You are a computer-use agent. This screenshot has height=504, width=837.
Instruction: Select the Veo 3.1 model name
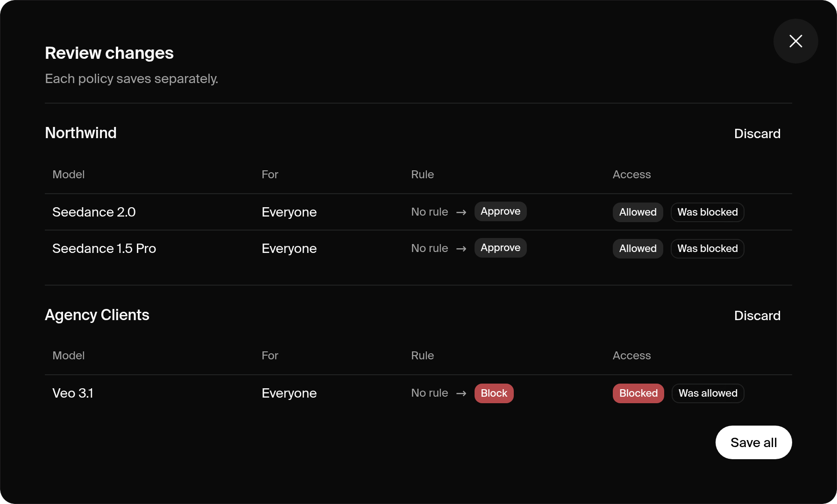tap(73, 393)
